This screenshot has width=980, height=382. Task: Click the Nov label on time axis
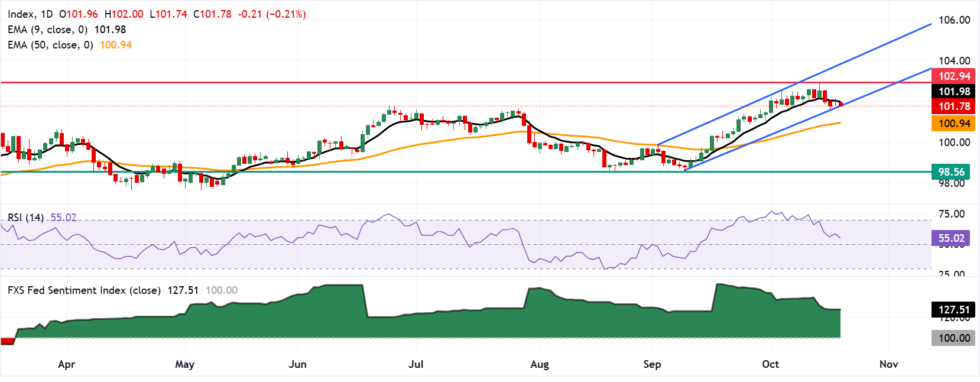[x=889, y=364]
